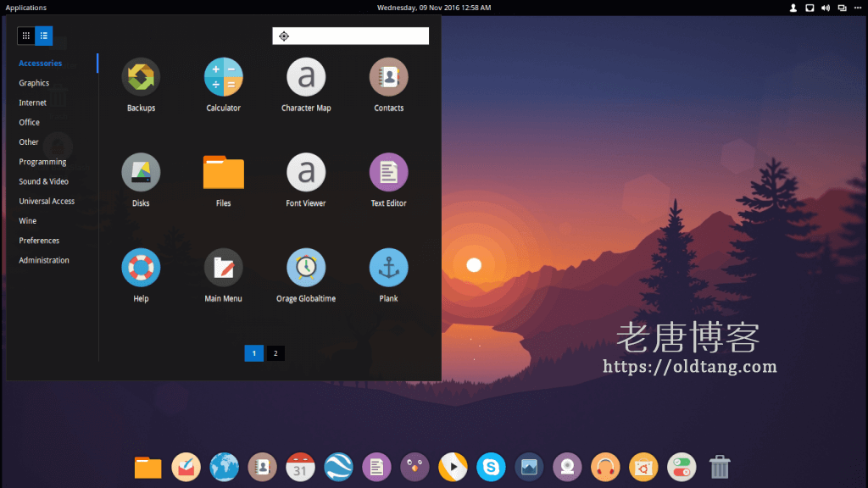The height and width of the screenshot is (488, 868).
Task: Toggle the volume indicator in the panel
Action: 824,7
